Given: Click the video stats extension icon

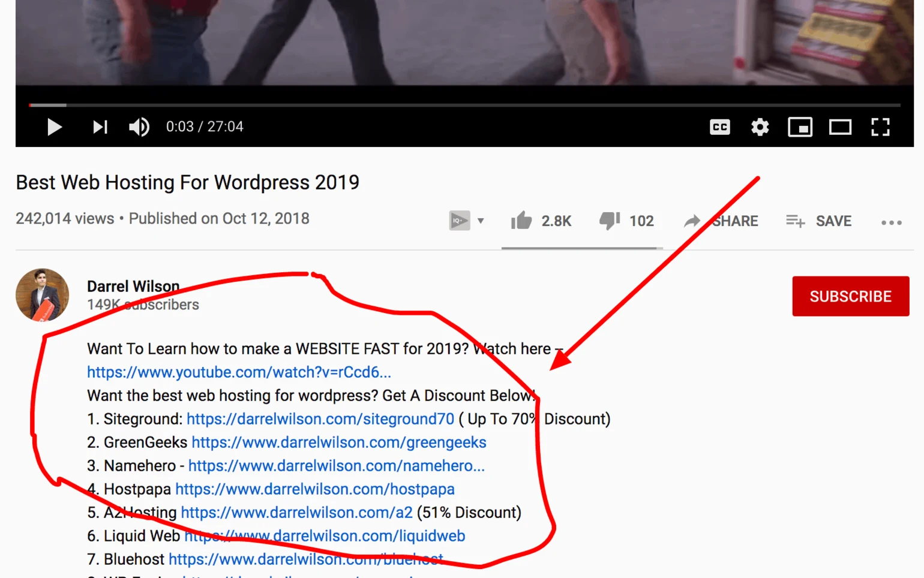Looking at the screenshot, I should [x=460, y=221].
